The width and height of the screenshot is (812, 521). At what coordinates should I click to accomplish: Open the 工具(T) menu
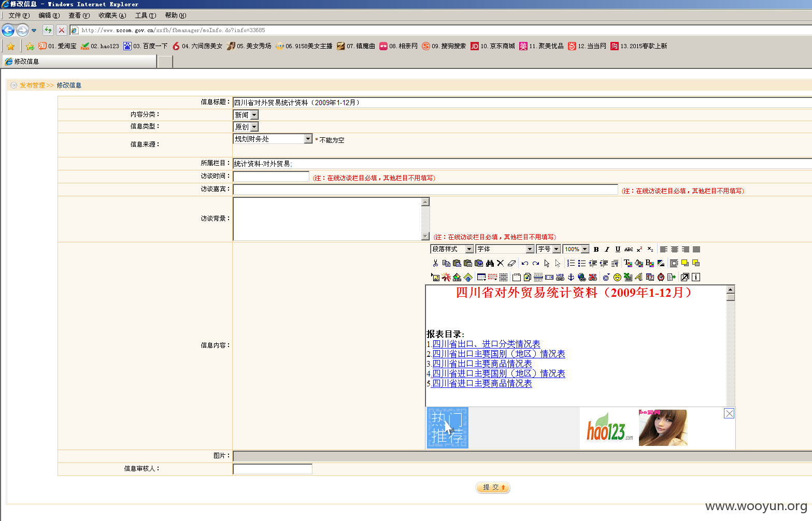(x=145, y=16)
